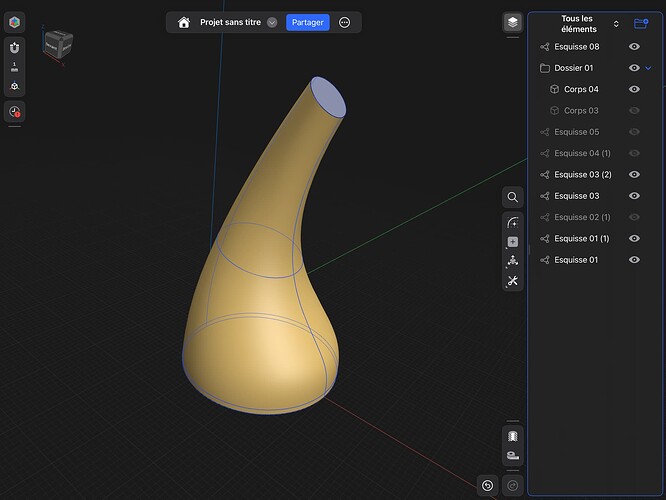Open the more options ellipsis menu
This screenshot has height=500, width=666.
tap(344, 23)
